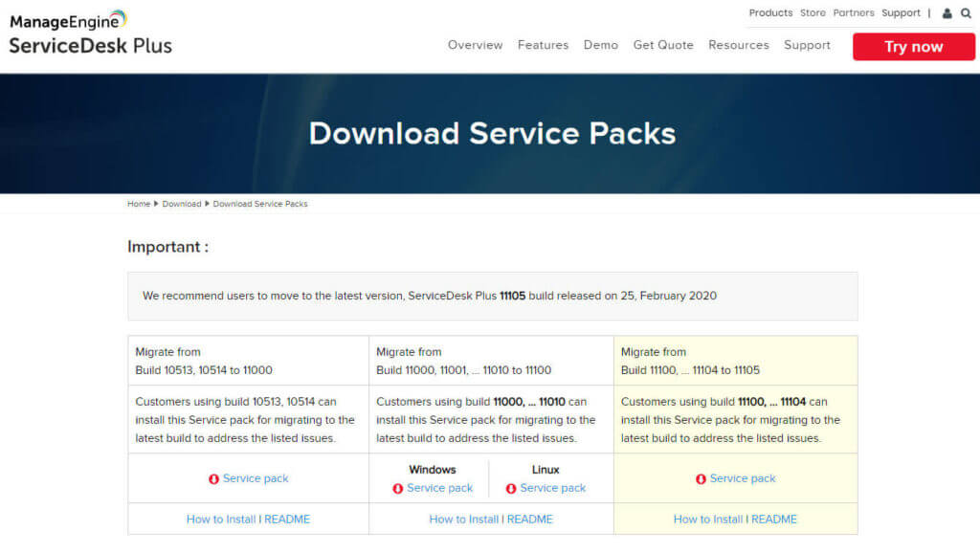Viewport: 980px width, 553px height.
Task: Open How to Install for 11100 migration
Action: coord(464,520)
